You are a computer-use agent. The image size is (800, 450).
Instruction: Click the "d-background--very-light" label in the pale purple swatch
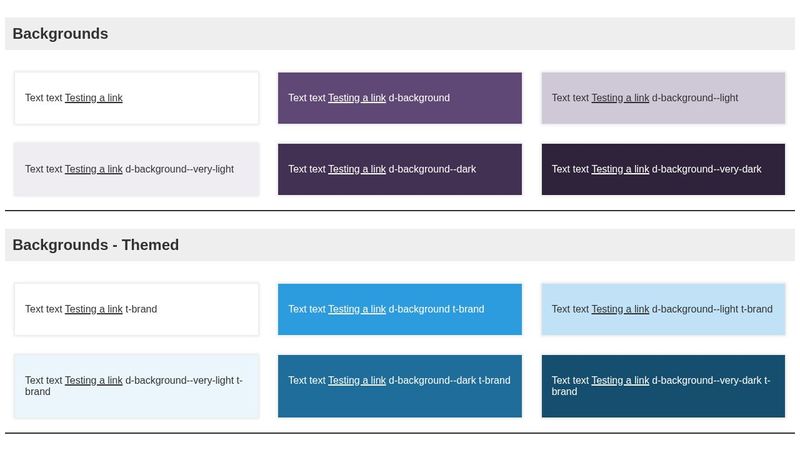tap(180, 169)
